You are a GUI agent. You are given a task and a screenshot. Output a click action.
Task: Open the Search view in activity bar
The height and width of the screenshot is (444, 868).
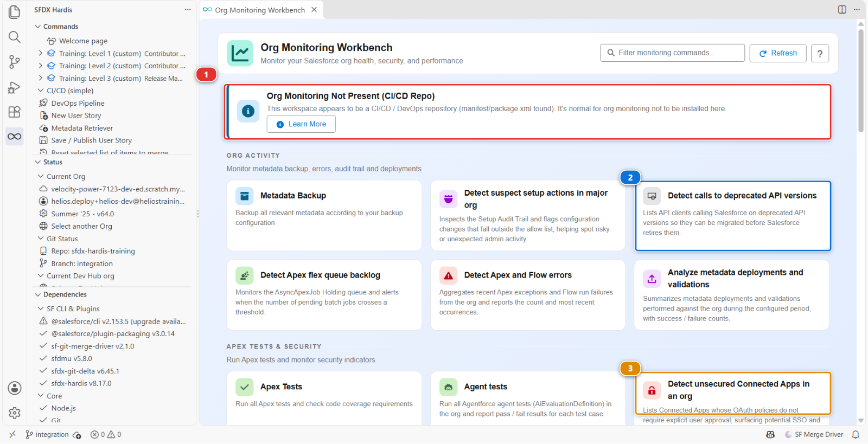tap(15, 37)
